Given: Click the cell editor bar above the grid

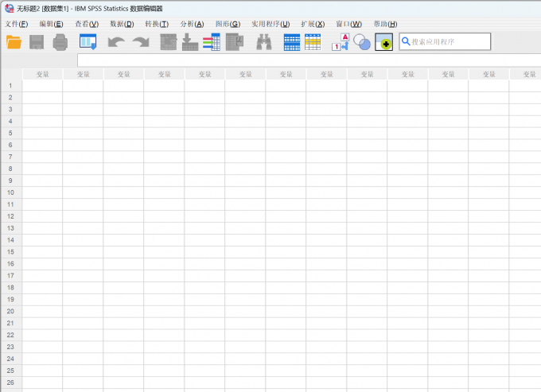Looking at the screenshot, I should pyautogui.click(x=302, y=60).
